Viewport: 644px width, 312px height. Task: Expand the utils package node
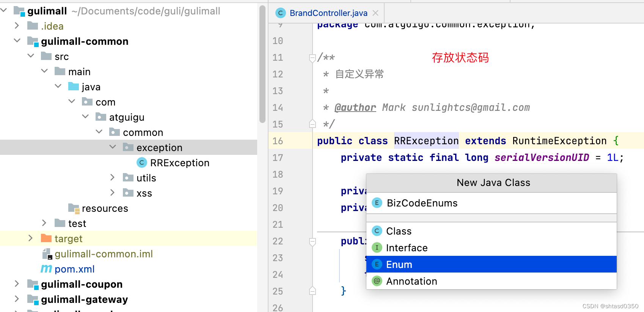[x=112, y=177]
